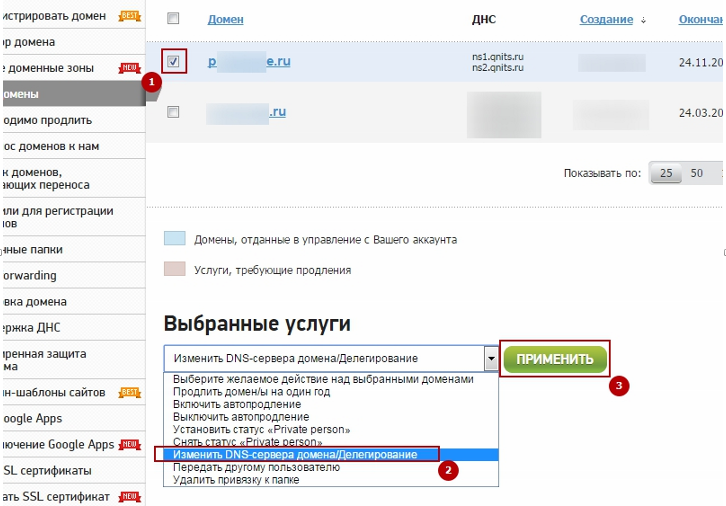Click the NEW badge beside SSL сертификат

click(x=130, y=497)
